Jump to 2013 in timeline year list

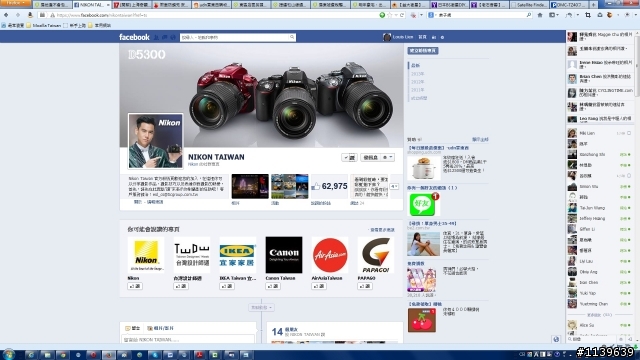417,74
